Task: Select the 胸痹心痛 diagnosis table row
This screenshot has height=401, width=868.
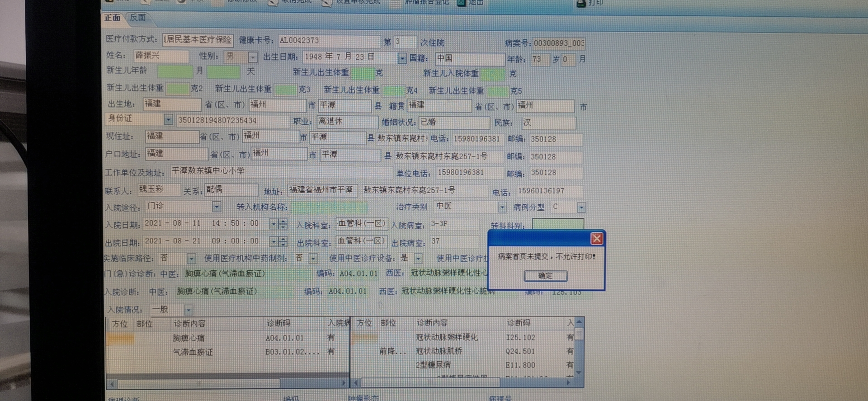Action: [x=228, y=338]
